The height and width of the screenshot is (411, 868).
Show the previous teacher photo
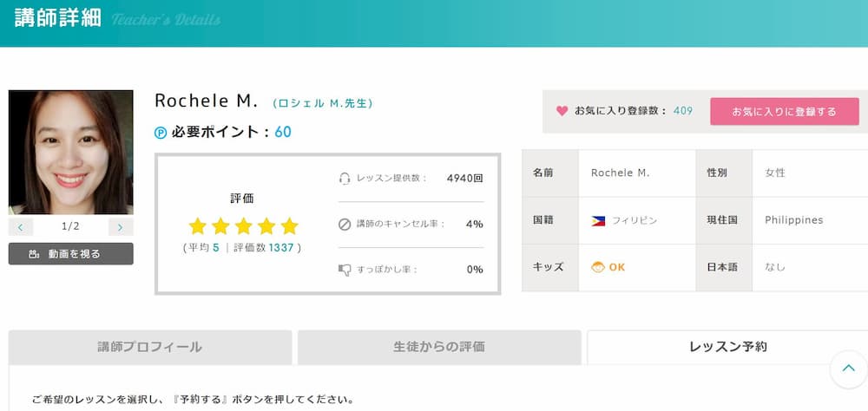click(x=21, y=227)
